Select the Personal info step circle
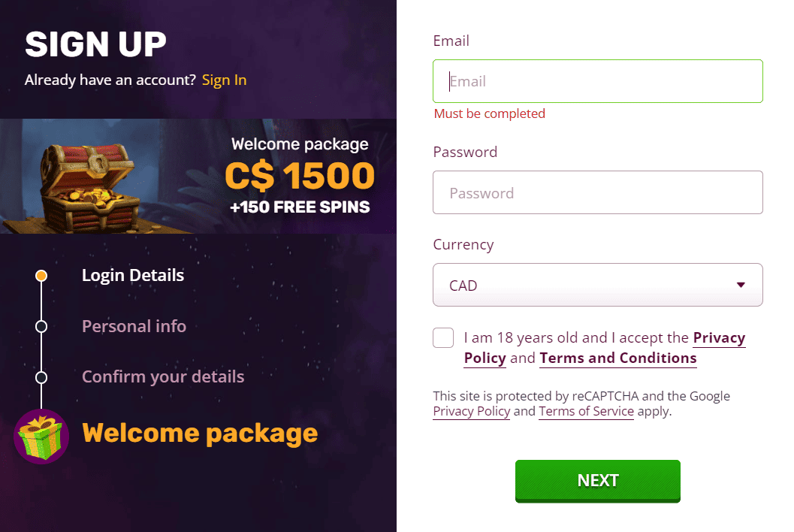The height and width of the screenshot is (532, 794). [x=41, y=326]
